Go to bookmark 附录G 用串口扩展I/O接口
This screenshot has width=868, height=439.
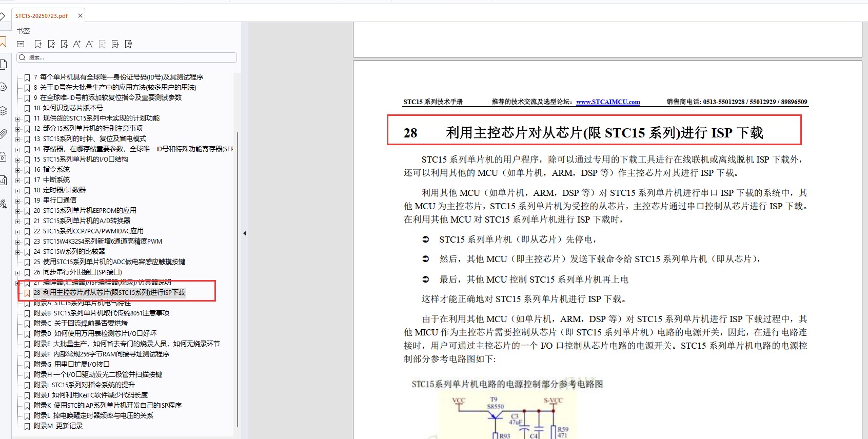pos(72,364)
